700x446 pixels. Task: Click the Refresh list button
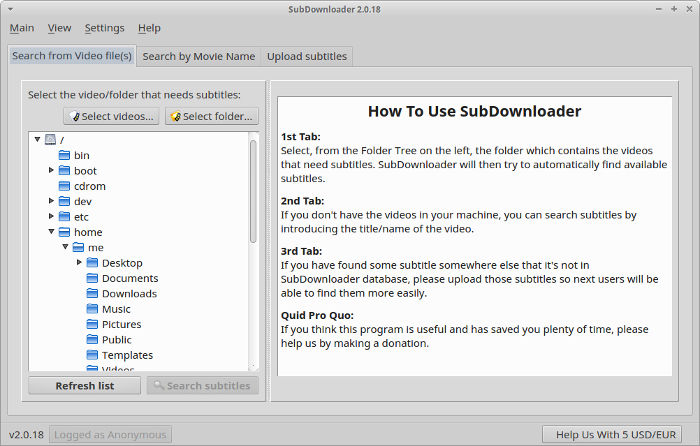[x=84, y=386]
